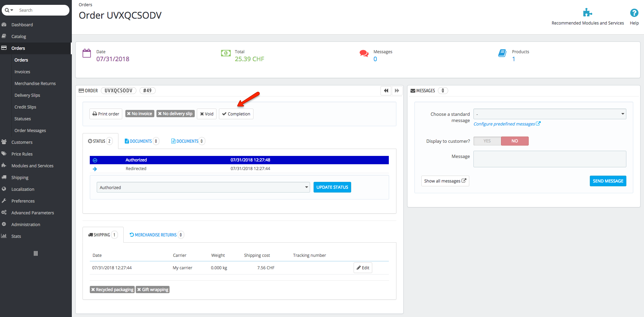Switch to the Status tab
This screenshot has width=644, height=317.
[x=100, y=141]
